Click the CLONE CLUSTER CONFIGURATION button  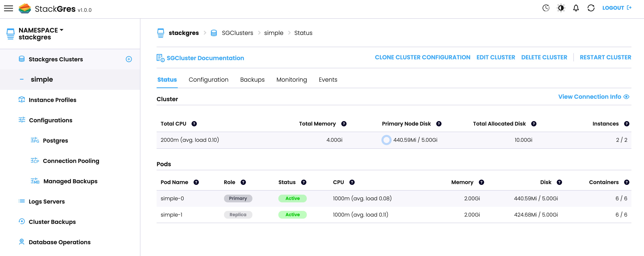pyautogui.click(x=423, y=58)
